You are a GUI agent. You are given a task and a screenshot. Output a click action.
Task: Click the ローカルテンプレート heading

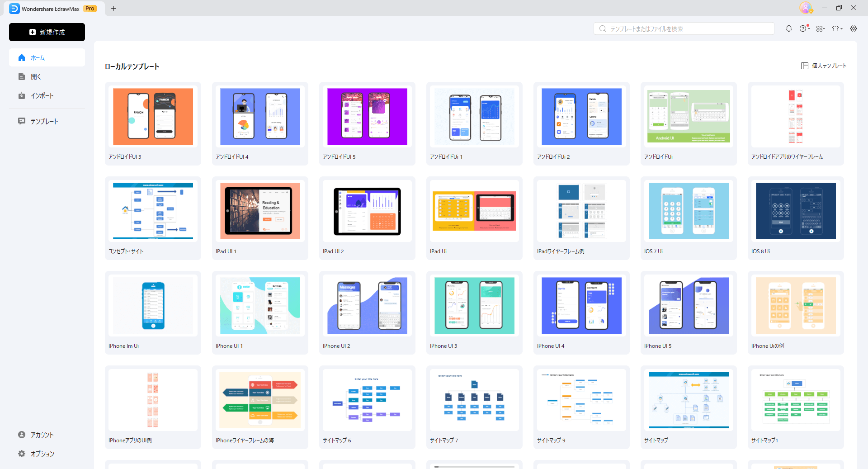(x=132, y=66)
